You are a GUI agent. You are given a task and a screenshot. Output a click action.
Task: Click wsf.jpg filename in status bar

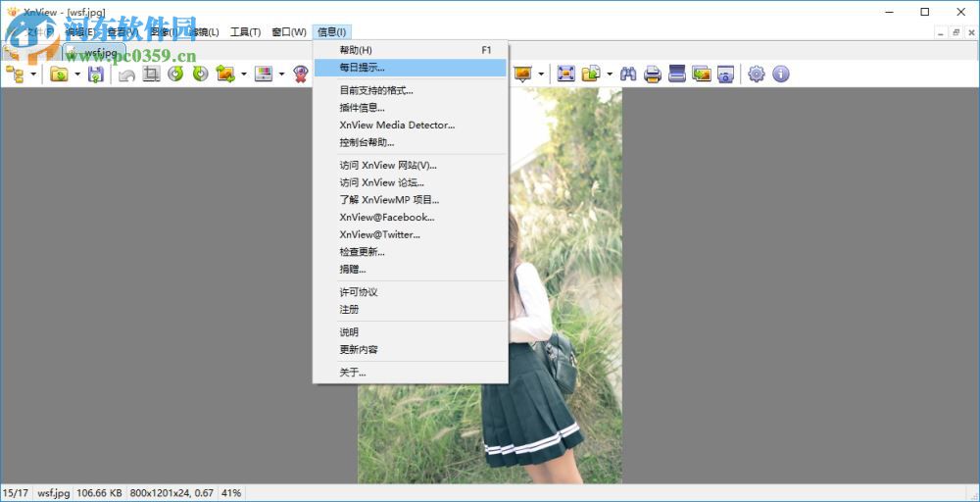(x=53, y=493)
